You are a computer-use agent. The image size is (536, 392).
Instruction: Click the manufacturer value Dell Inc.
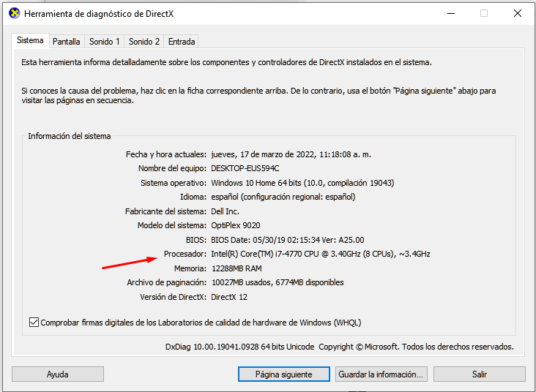(225, 211)
